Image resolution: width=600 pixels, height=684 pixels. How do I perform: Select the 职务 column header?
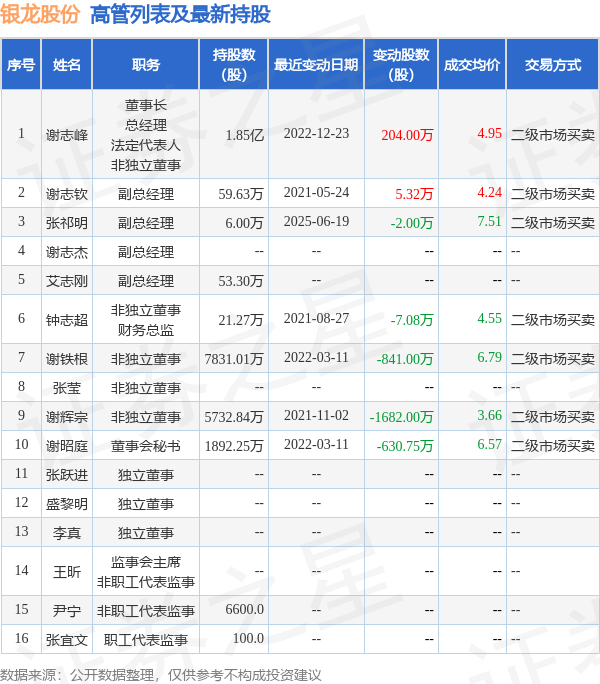tap(146, 65)
